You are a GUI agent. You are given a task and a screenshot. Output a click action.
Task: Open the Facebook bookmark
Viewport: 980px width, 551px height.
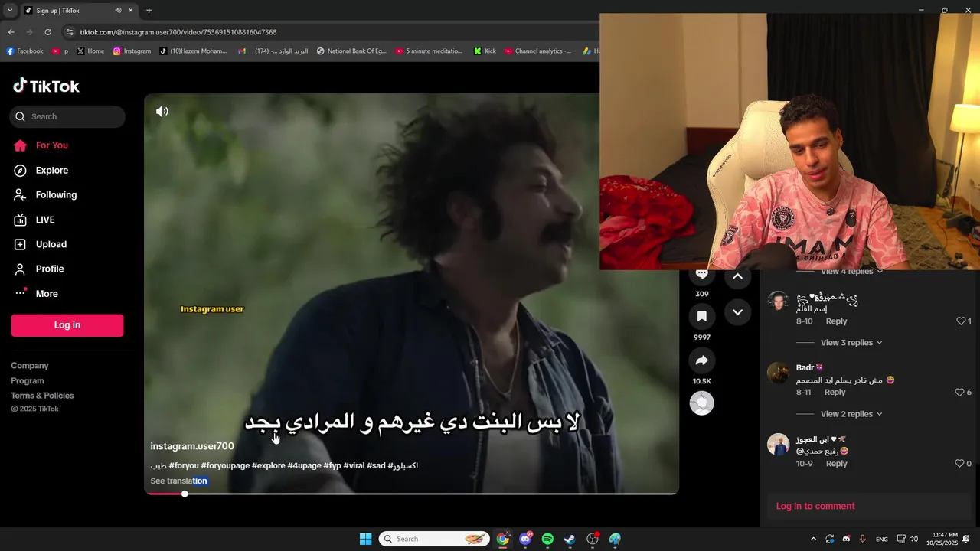(24, 51)
